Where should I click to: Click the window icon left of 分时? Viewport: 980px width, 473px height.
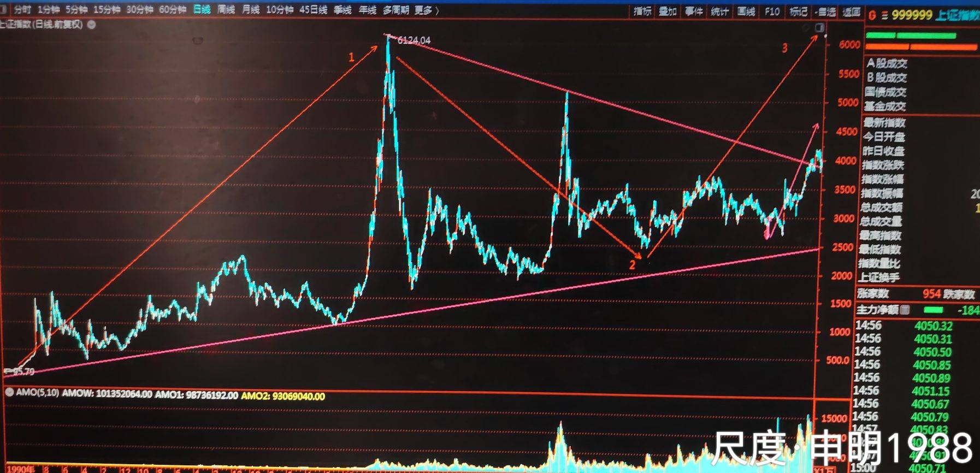(x=3, y=10)
